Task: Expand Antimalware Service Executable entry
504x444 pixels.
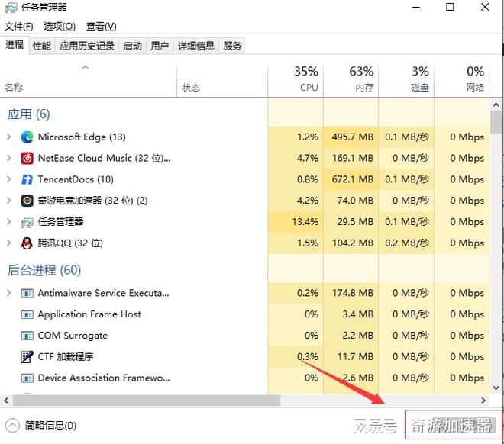Action: (9, 293)
